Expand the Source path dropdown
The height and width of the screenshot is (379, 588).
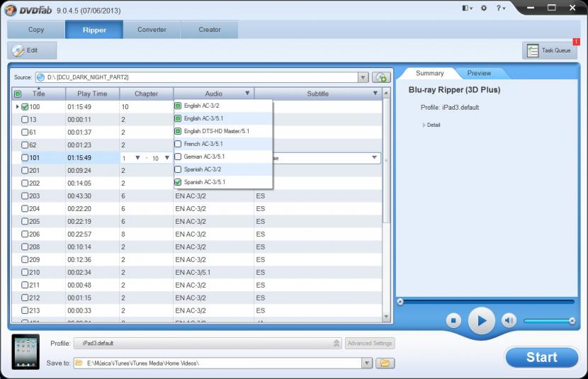(x=363, y=77)
